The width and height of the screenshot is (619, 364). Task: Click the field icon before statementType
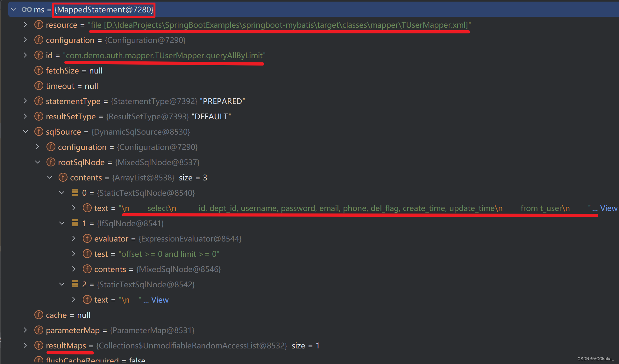click(39, 101)
